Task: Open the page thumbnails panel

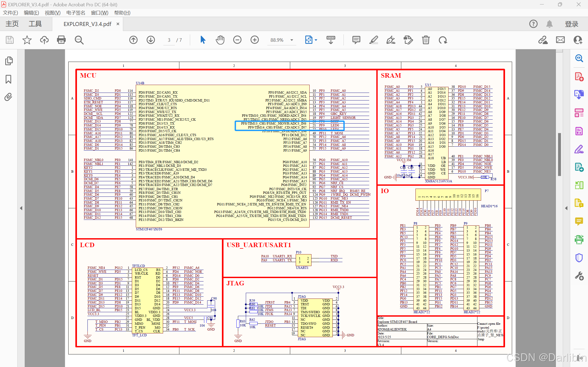Action: pos(9,61)
